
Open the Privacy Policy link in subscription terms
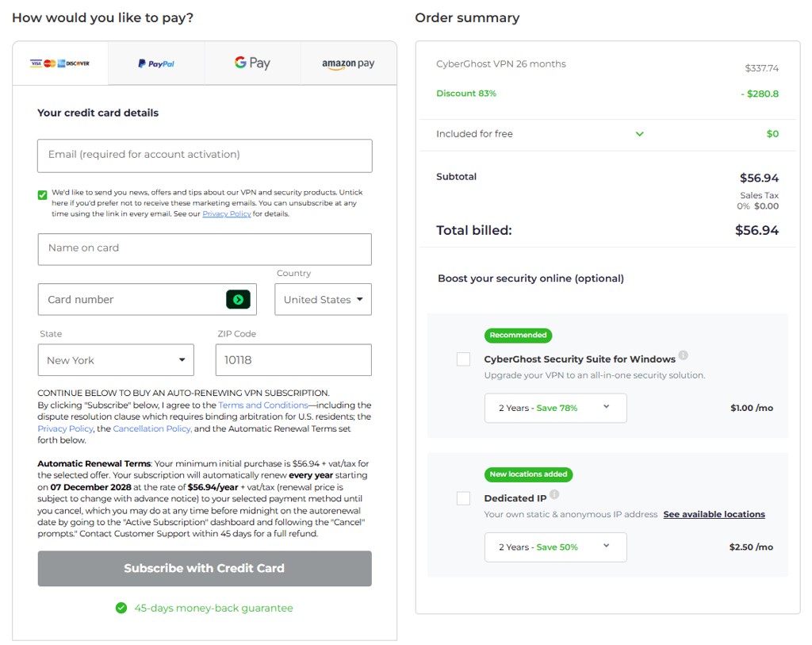point(65,428)
